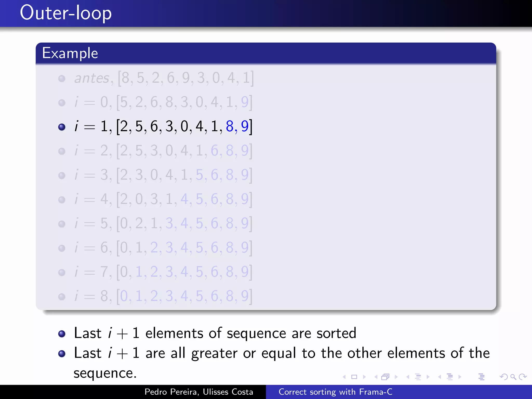Click the section navigation icon
The image size is (532, 399).
click(x=450, y=377)
